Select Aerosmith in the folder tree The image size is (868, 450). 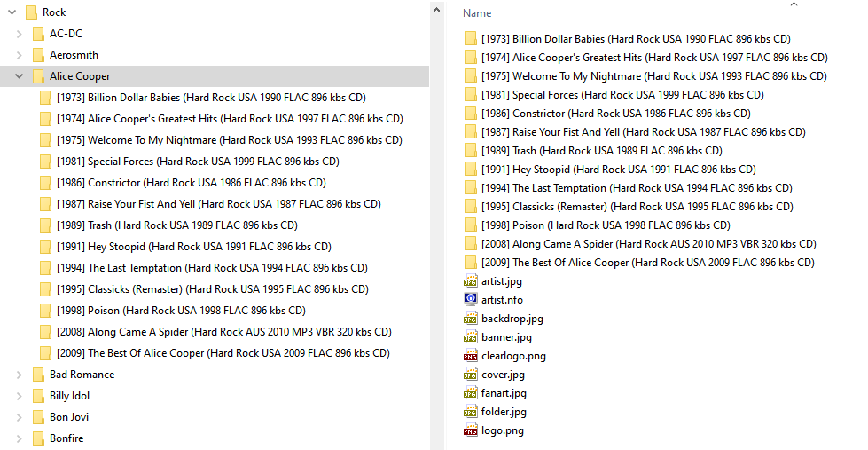(x=74, y=55)
